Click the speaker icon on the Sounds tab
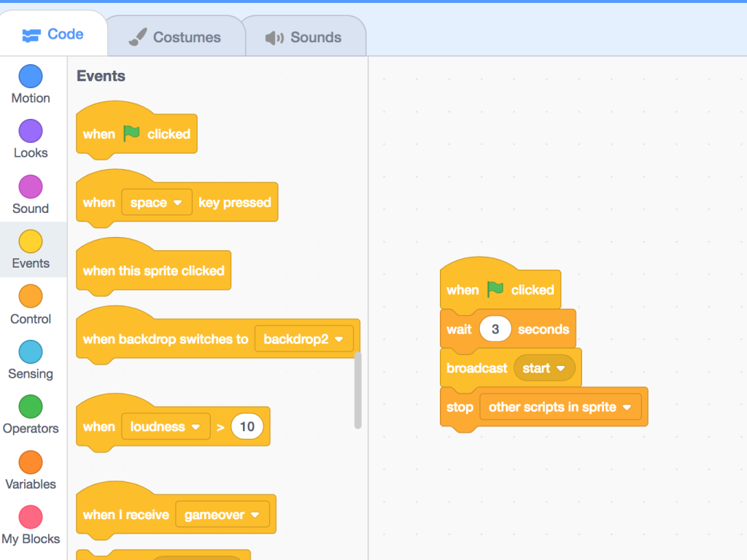This screenshot has width=747, height=560. (274, 38)
